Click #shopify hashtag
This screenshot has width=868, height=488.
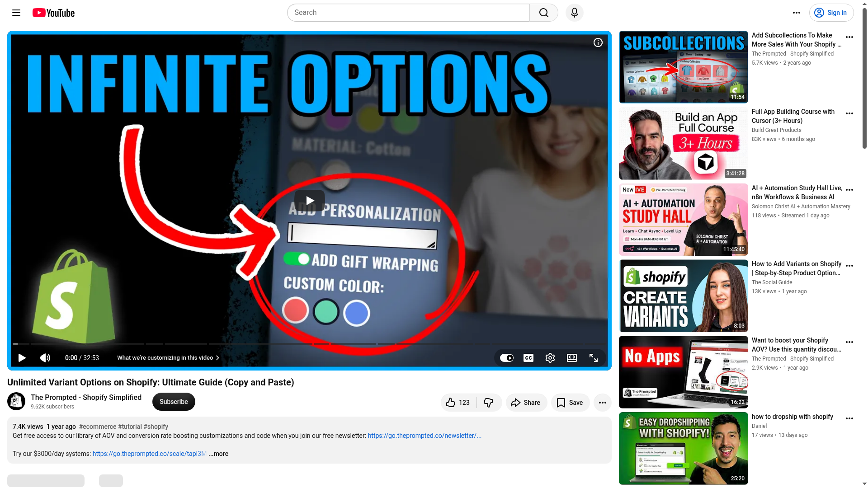156,427
